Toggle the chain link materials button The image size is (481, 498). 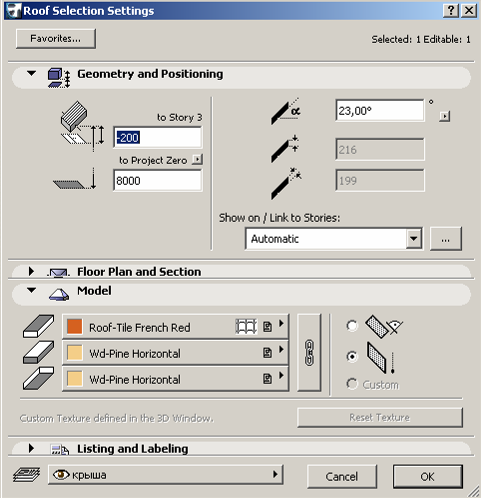309,352
